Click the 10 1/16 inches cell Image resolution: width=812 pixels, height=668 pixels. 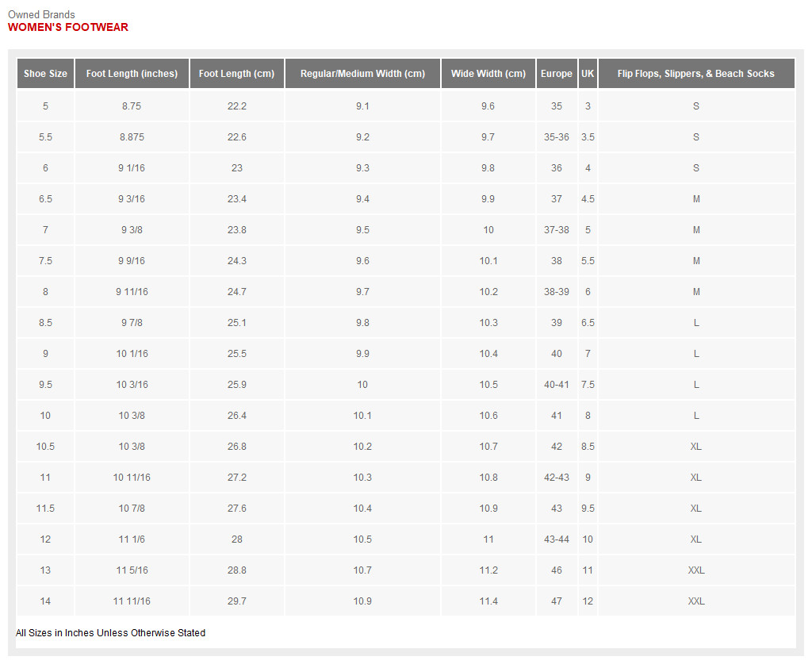click(132, 353)
